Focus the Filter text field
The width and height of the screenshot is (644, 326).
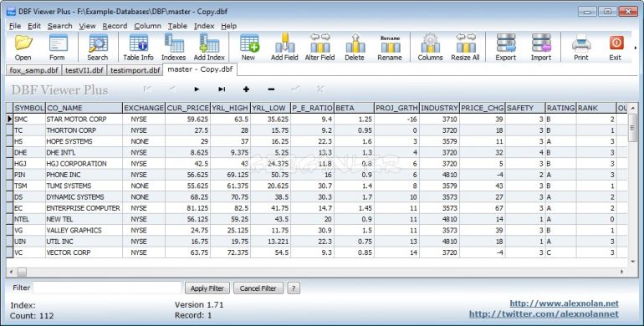click(107, 288)
